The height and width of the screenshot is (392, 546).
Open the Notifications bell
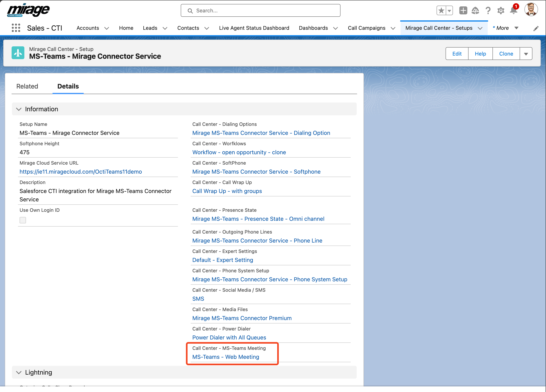(513, 10)
